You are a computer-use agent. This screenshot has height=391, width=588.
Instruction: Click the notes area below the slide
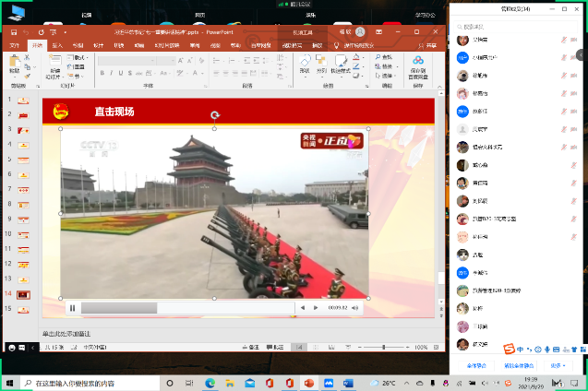pyautogui.click(x=240, y=334)
